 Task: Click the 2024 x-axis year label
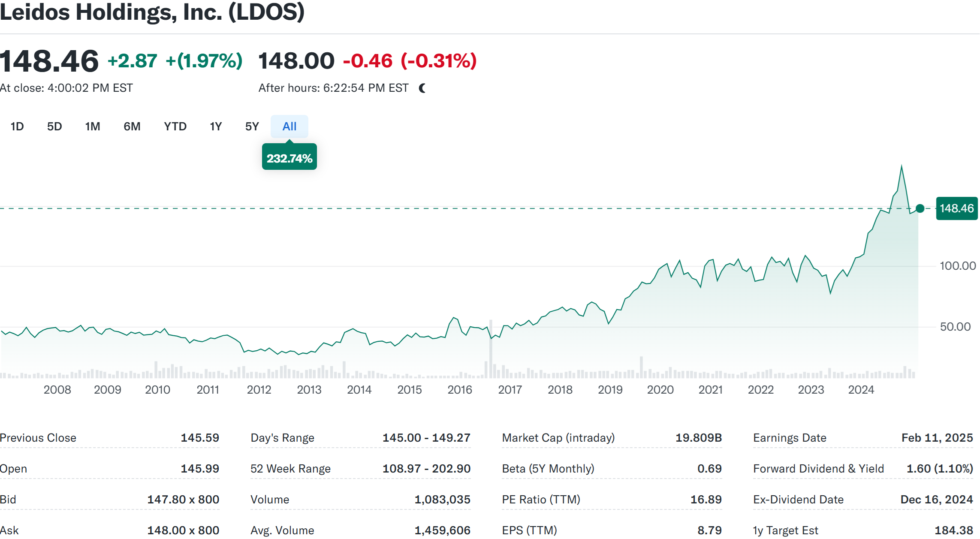click(861, 390)
